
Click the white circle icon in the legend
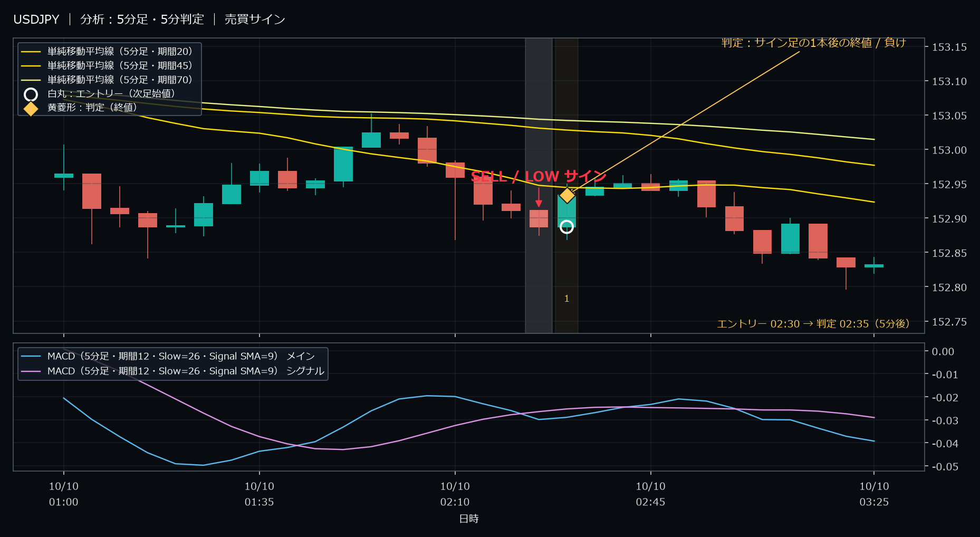[x=31, y=94]
